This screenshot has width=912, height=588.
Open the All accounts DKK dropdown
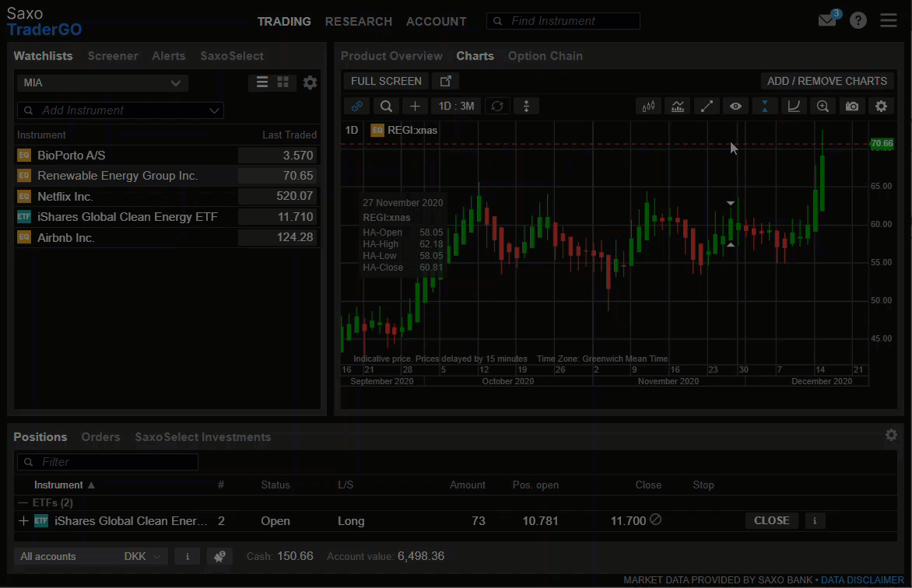click(91, 556)
